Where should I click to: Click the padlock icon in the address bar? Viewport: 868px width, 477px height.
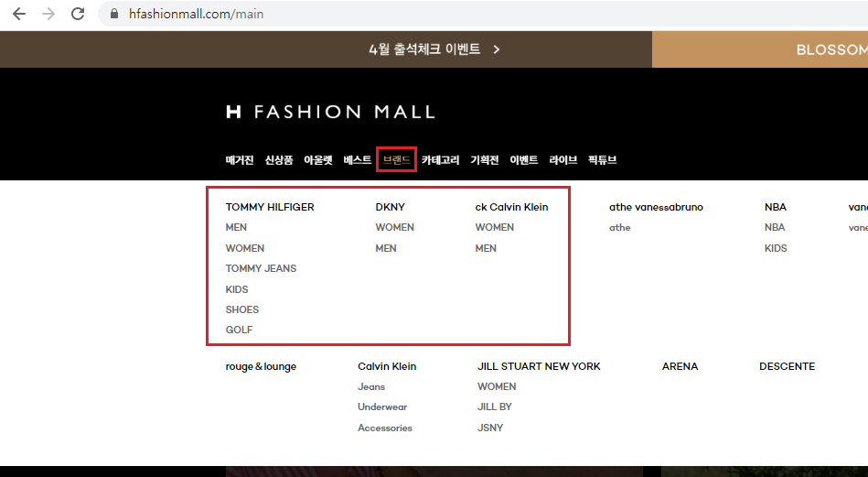(114, 14)
